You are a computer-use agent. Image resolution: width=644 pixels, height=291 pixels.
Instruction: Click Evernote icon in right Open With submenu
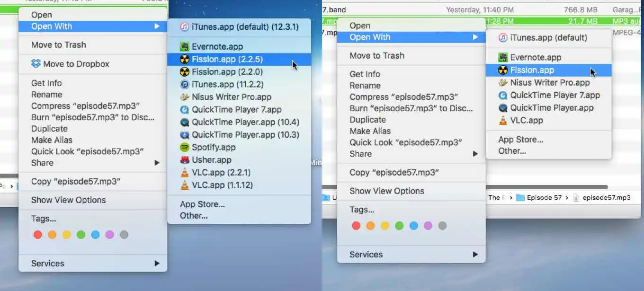[x=503, y=57]
